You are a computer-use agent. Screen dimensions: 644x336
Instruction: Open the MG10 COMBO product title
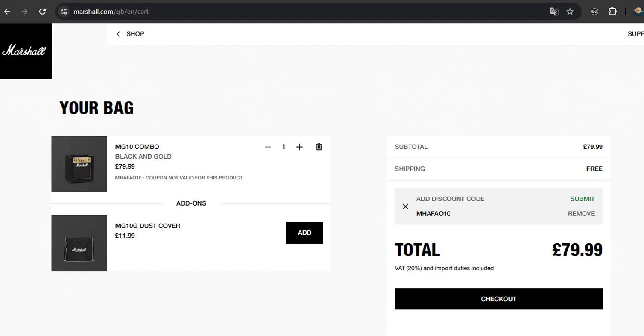pos(137,147)
